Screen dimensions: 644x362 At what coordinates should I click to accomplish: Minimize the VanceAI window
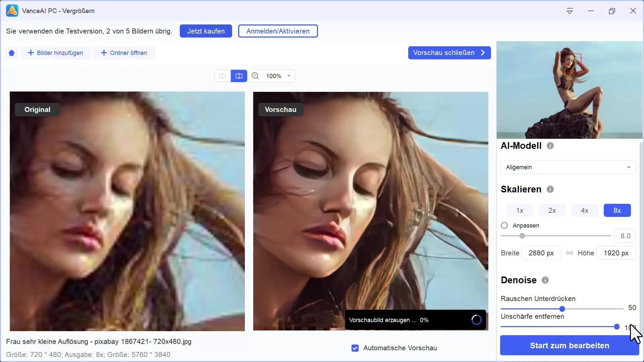click(x=591, y=11)
